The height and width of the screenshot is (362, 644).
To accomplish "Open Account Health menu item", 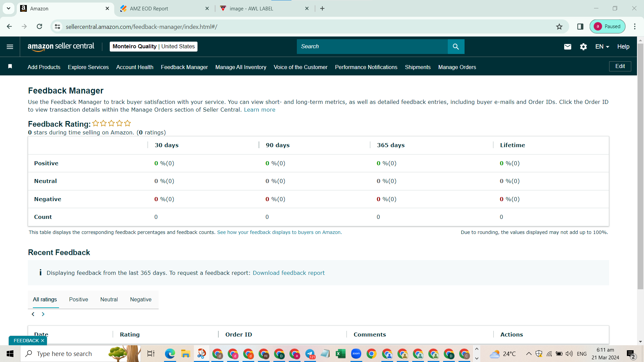I will click(x=135, y=67).
